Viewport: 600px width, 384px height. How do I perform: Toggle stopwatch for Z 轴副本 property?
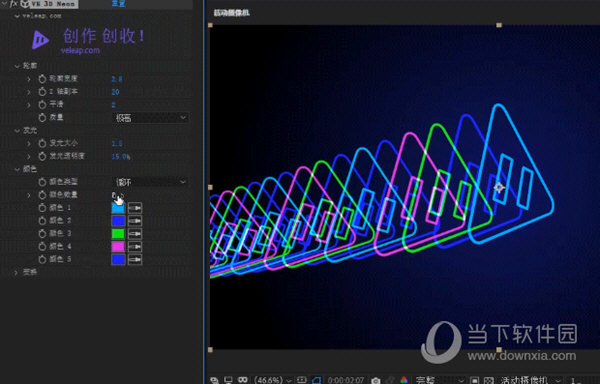[42, 92]
